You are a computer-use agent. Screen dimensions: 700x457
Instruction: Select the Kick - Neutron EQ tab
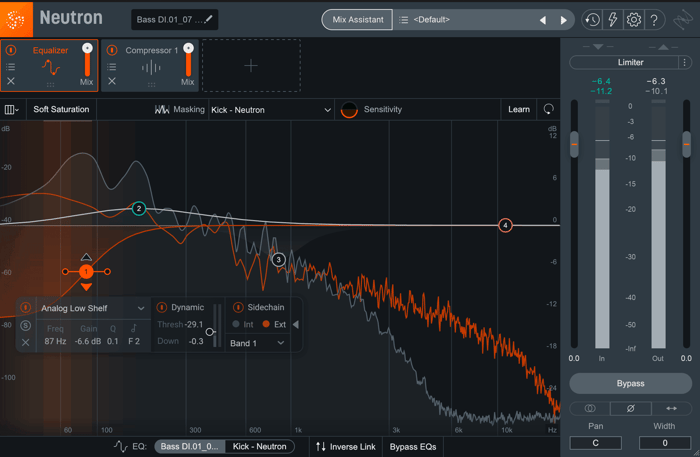[x=259, y=446]
